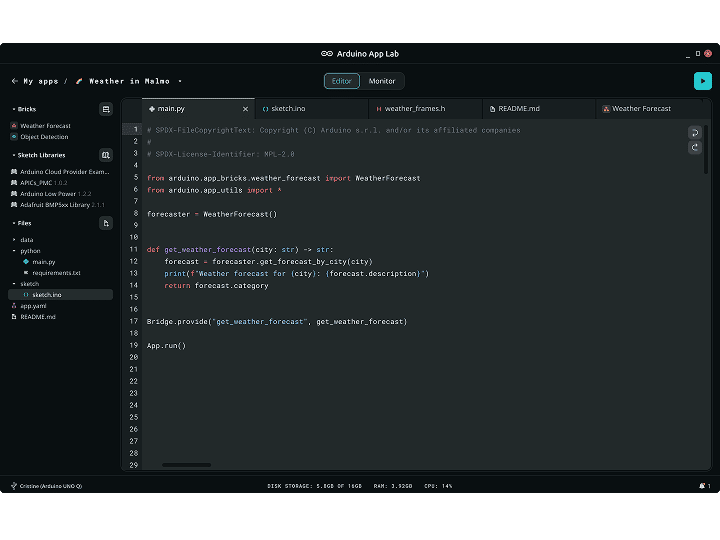Click the Bridge.provide code line

[x=277, y=322]
